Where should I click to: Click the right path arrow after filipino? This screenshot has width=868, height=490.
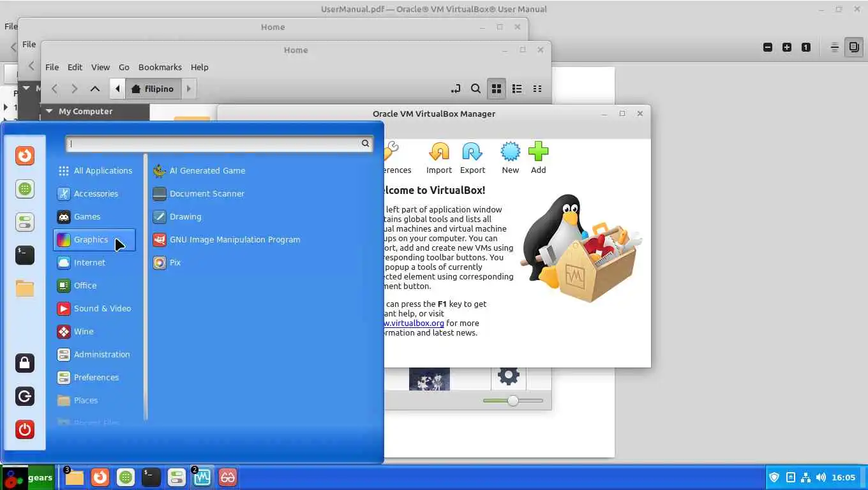coord(189,89)
